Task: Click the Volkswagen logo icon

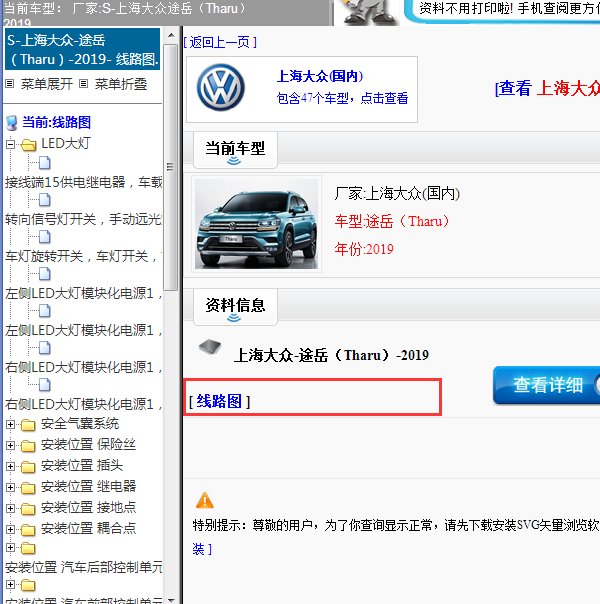Action: click(x=220, y=88)
